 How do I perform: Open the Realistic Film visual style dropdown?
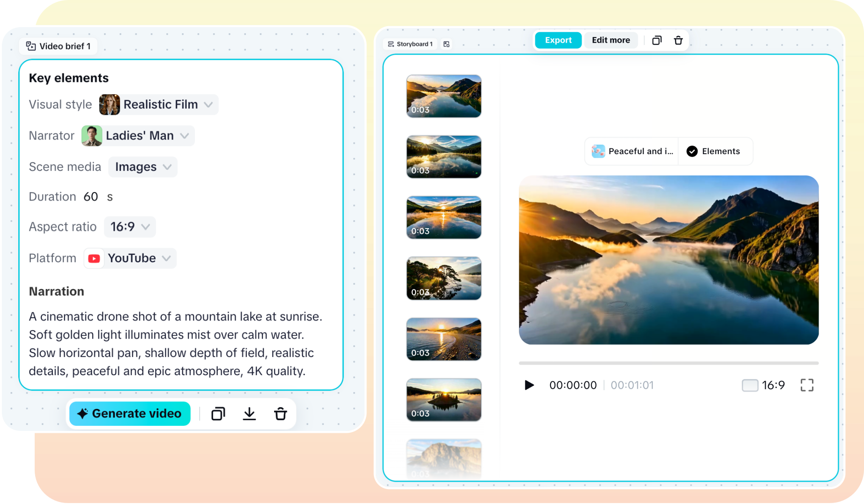point(157,104)
